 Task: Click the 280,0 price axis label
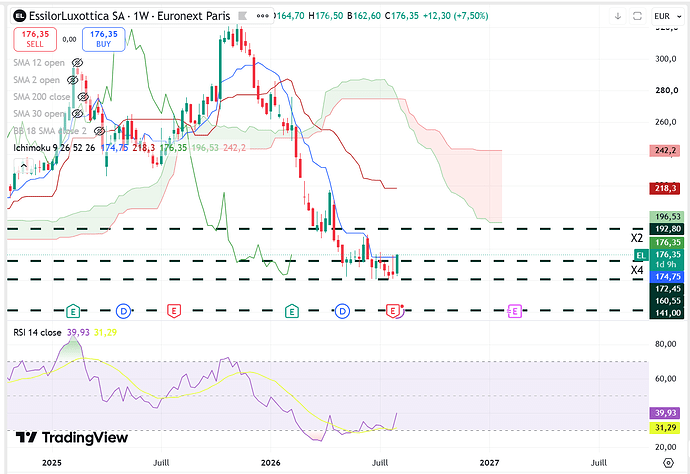point(666,90)
